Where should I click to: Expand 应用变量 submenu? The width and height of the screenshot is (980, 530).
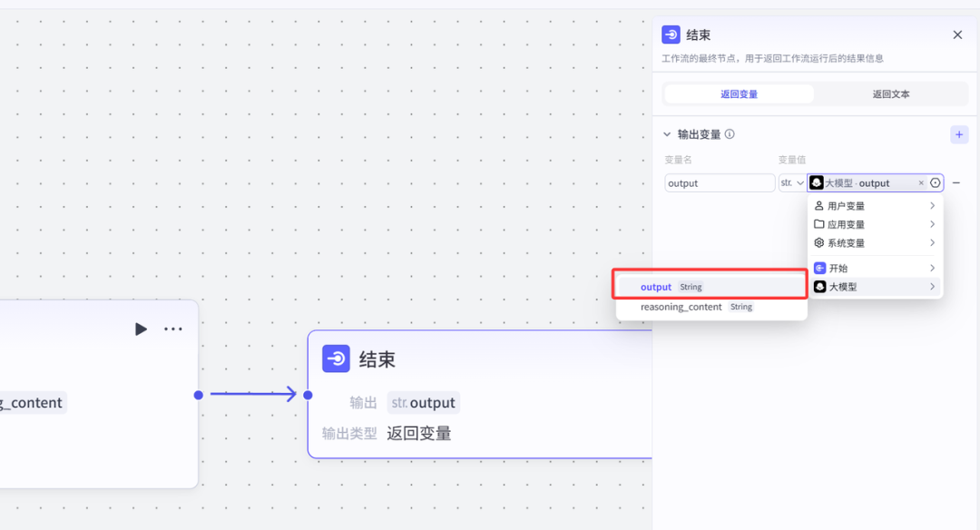coord(875,224)
